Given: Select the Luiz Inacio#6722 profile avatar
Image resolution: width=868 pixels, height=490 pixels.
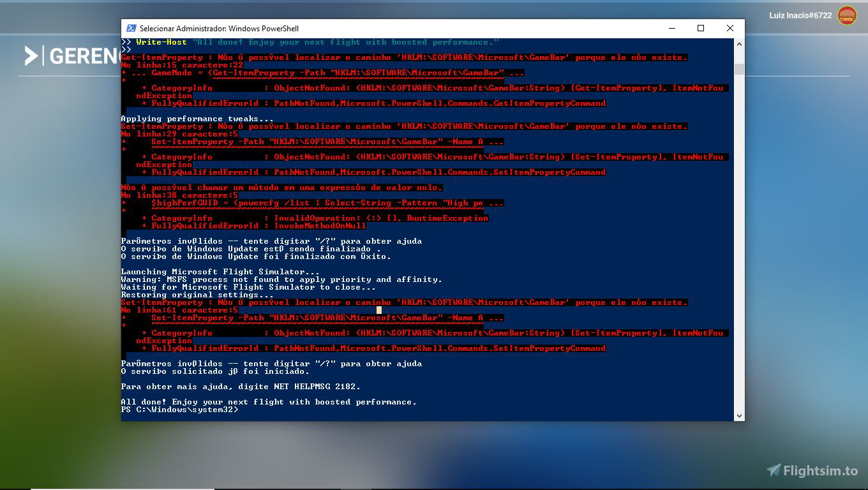Looking at the screenshot, I should coord(847,15).
